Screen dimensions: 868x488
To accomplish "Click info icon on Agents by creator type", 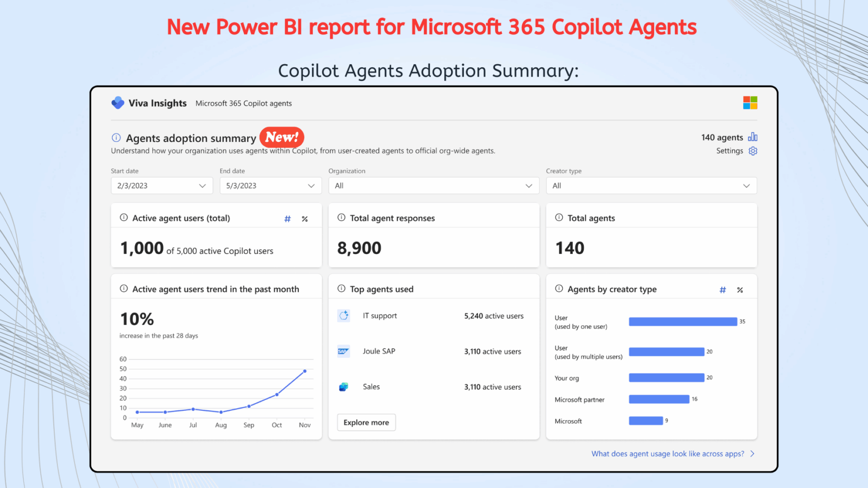I will (x=559, y=288).
